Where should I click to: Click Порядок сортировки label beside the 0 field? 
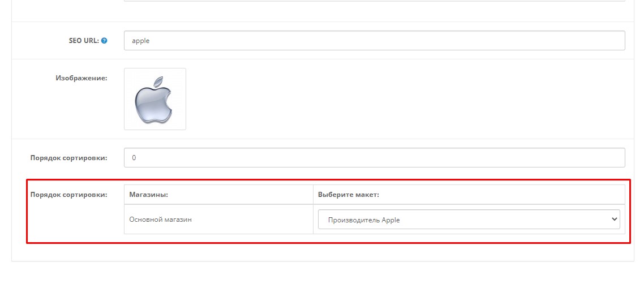pyautogui.click(x=68, y=158)
